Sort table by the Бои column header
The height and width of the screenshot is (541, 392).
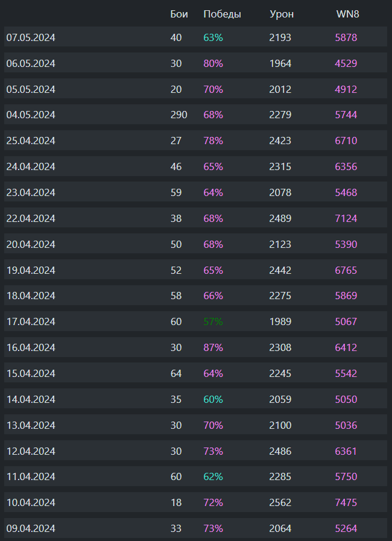click(179, 14)
